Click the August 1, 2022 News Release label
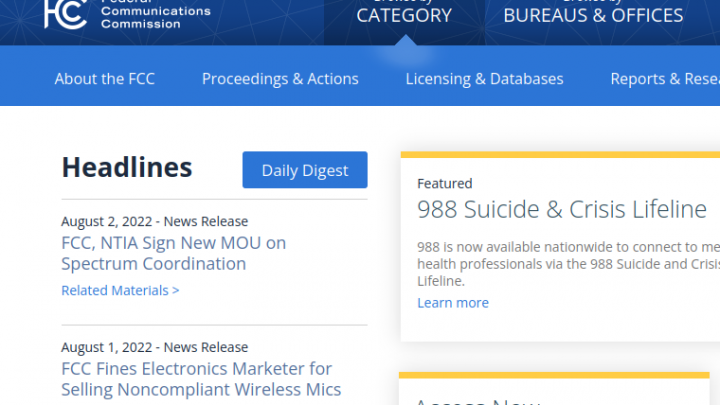 tap(154, 348)
